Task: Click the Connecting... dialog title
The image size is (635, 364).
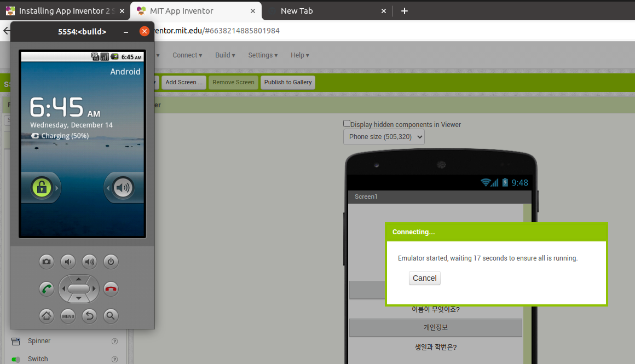Action: [413, 232]
